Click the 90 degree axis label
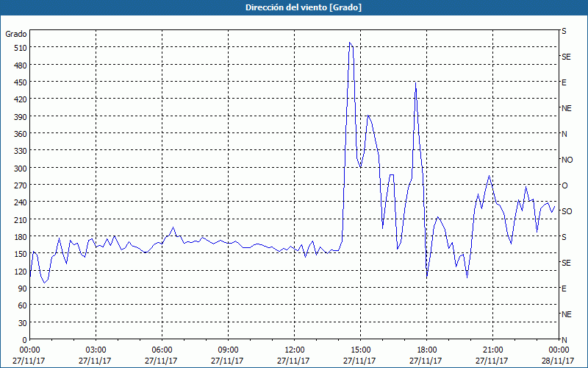This screenshot has height=368, width=588. point(23,289)
